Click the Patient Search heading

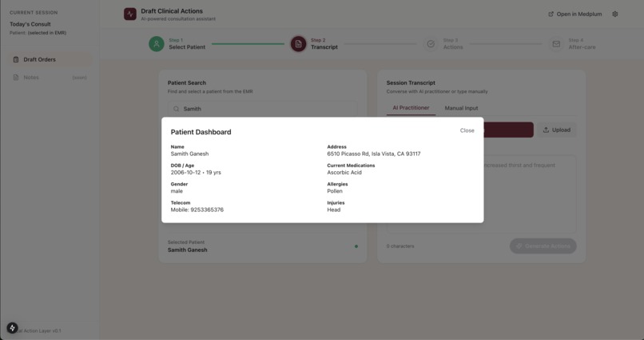click(x=187, y=82)
